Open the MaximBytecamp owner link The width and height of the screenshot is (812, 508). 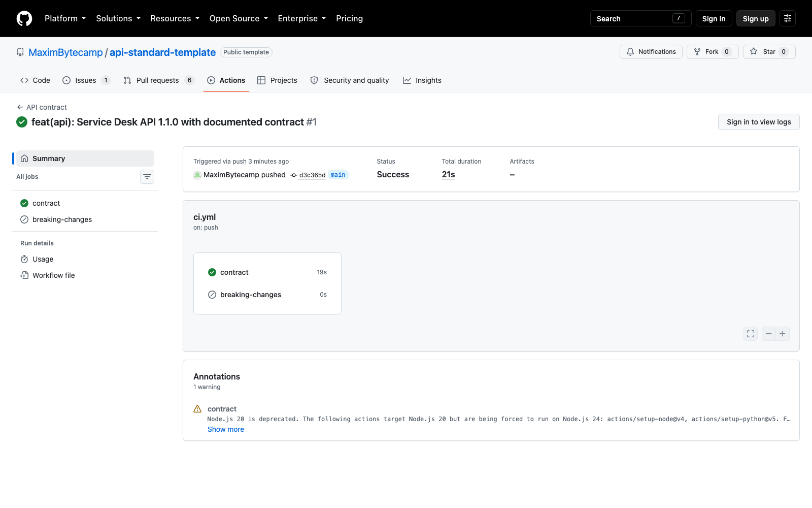(65, 52)
